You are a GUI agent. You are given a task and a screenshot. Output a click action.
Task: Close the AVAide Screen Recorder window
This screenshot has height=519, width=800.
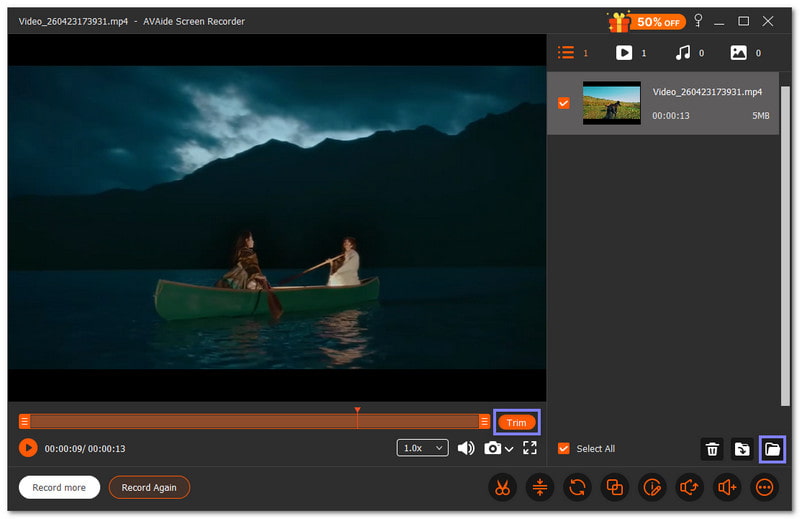click(x=768, y=21)
